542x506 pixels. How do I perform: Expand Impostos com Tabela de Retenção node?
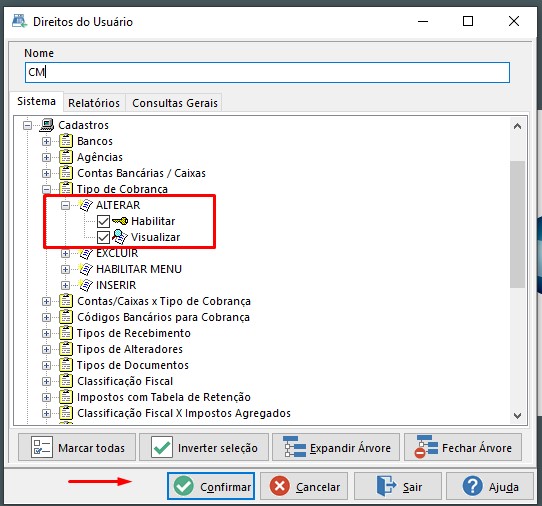46,397
